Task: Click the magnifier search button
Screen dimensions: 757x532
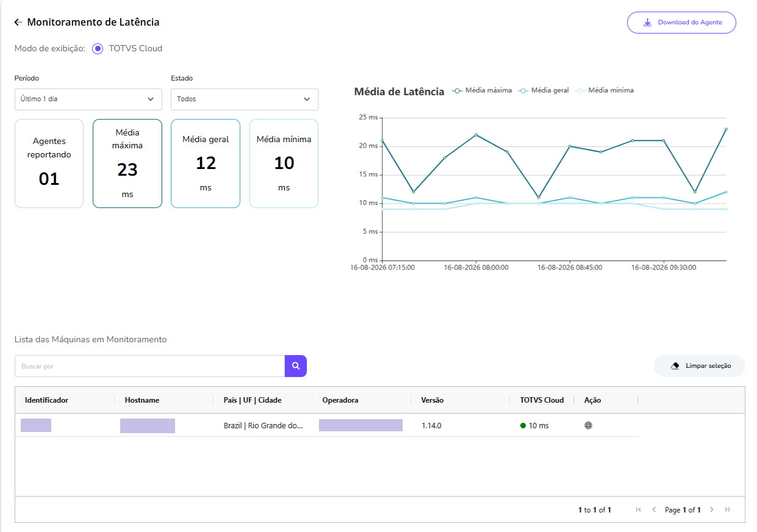Action: click(x=296, y=366)
